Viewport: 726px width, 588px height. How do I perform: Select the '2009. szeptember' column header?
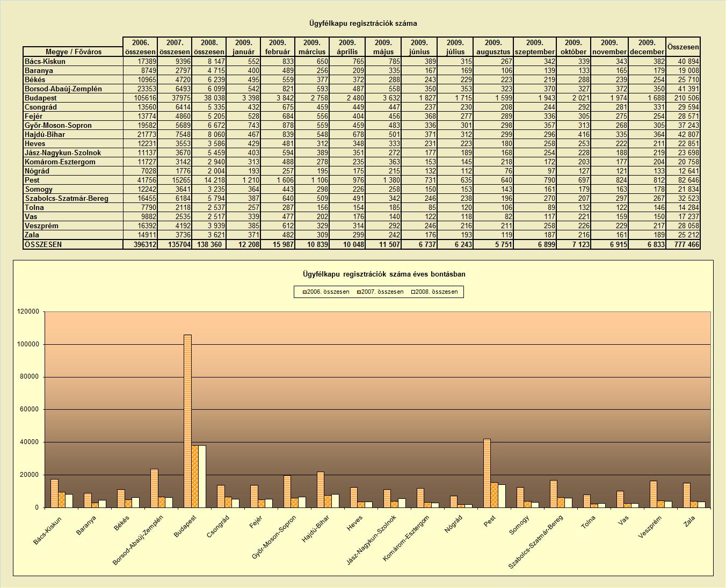(x=535, y=47)
